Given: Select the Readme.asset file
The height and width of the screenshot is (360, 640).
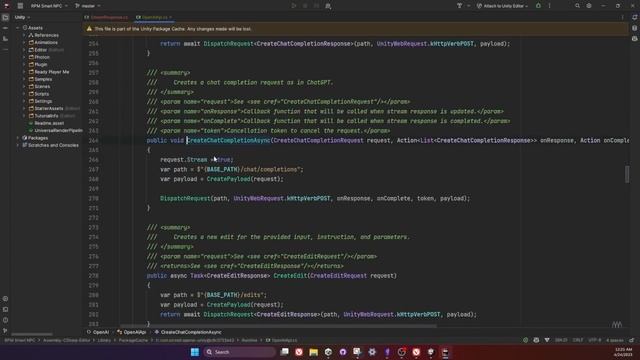Looking at the screenshot, I should [x=46, y=123].
